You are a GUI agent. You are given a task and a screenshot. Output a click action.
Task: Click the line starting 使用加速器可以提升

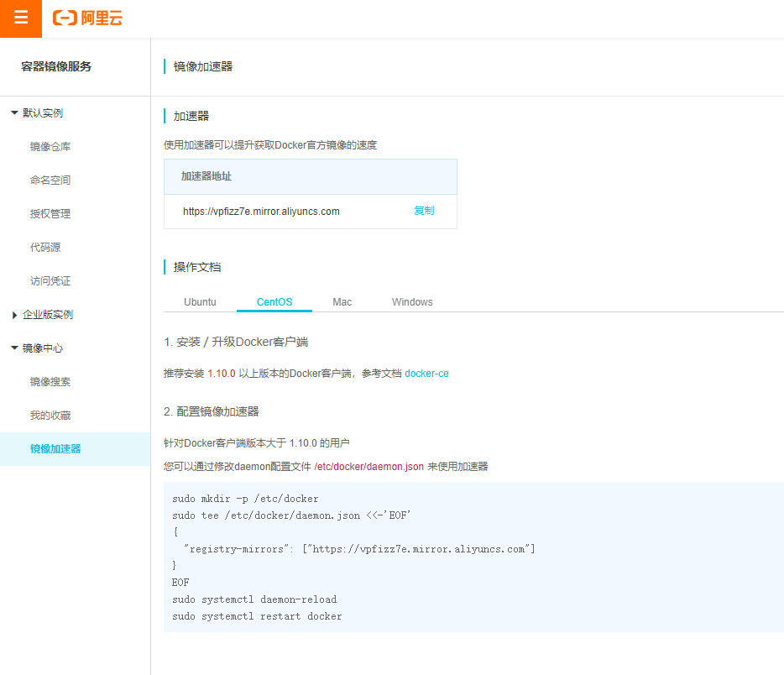pos(270,145)
